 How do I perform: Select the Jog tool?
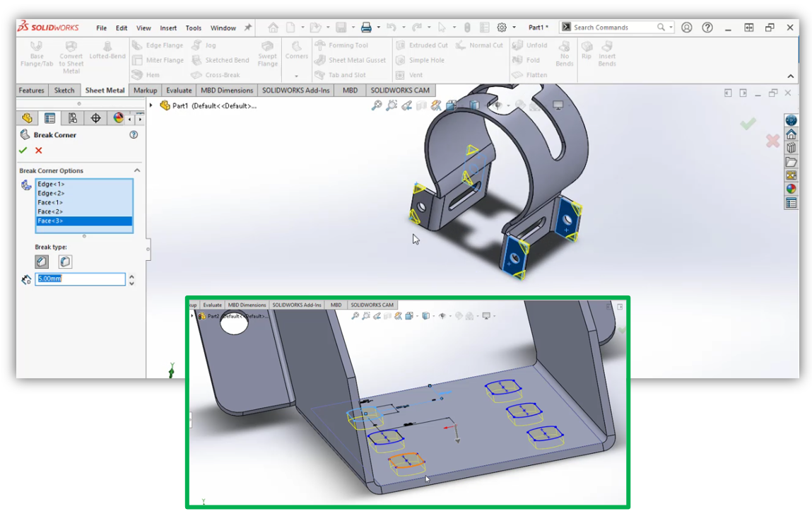point(204,45)
